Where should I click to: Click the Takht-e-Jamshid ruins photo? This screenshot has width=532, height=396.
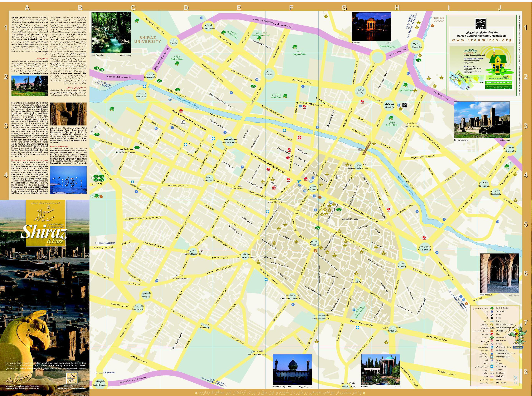[482, 120]
